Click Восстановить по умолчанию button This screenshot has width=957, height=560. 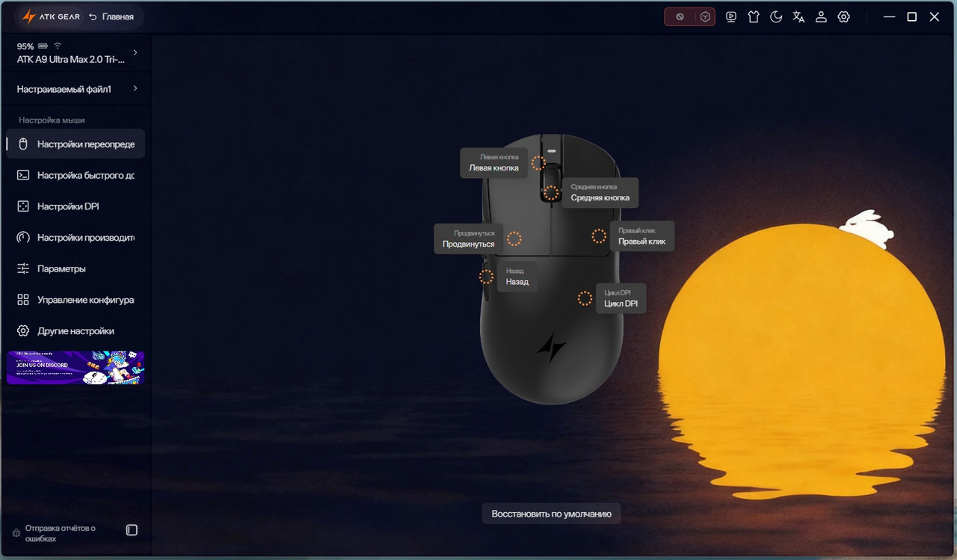pos(552,514)
